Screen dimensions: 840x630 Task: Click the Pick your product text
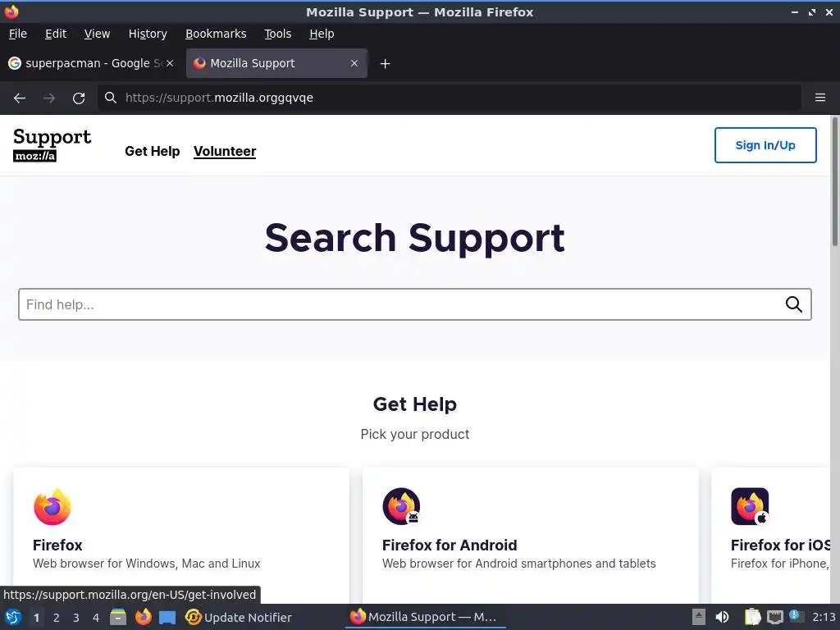click(414, 434)
